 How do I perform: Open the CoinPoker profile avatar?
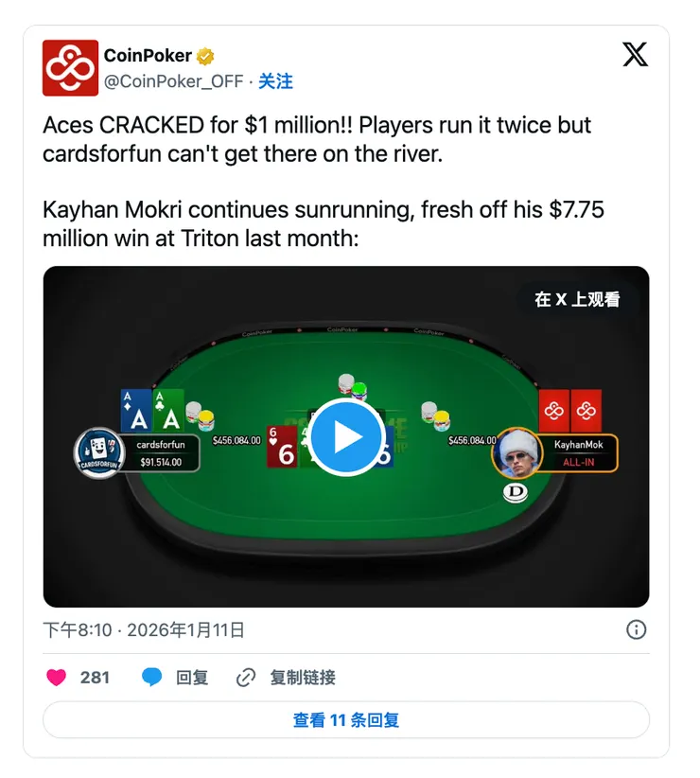click(x=70, y=67)
